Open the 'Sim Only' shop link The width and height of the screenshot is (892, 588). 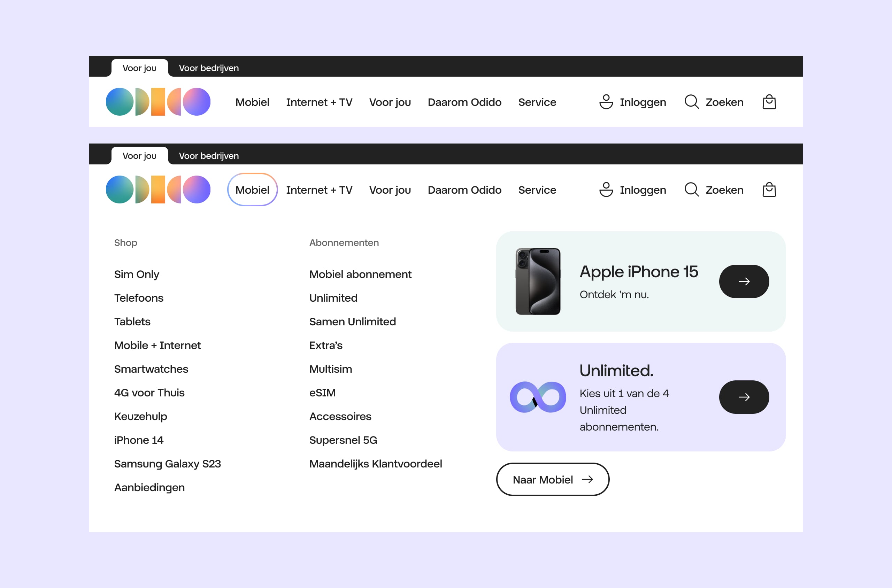coord(137,274)
